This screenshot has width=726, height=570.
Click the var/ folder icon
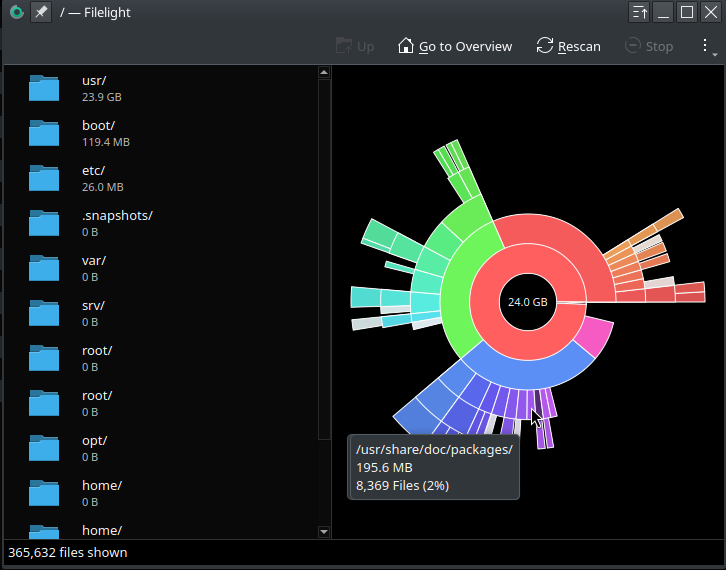coord(45,268)
